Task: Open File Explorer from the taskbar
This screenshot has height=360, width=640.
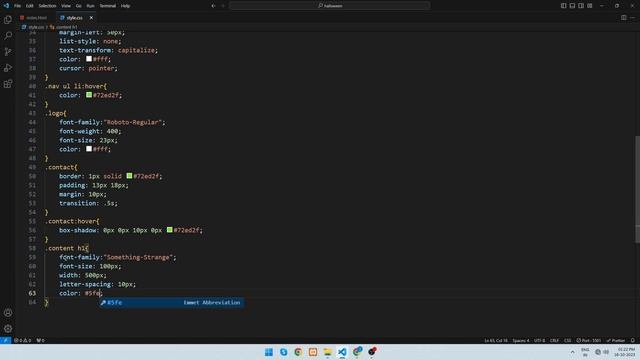Action: pos(327,352)
